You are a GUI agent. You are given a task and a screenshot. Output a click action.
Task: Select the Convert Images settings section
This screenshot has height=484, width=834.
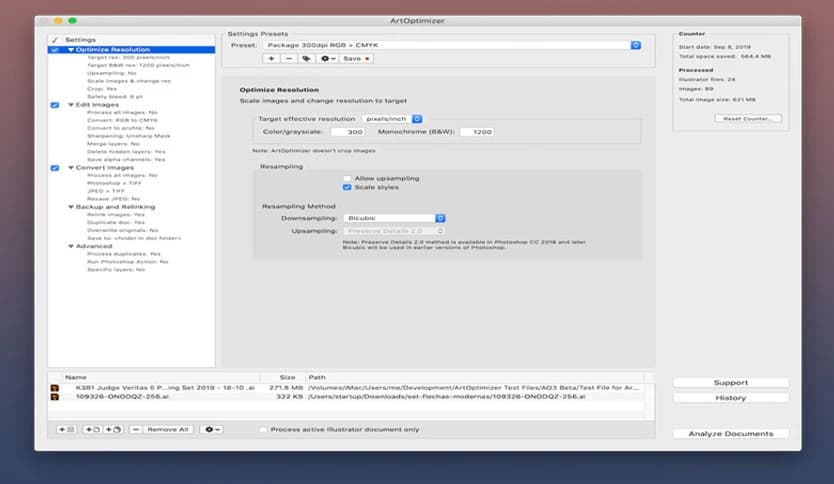[104, 167]
